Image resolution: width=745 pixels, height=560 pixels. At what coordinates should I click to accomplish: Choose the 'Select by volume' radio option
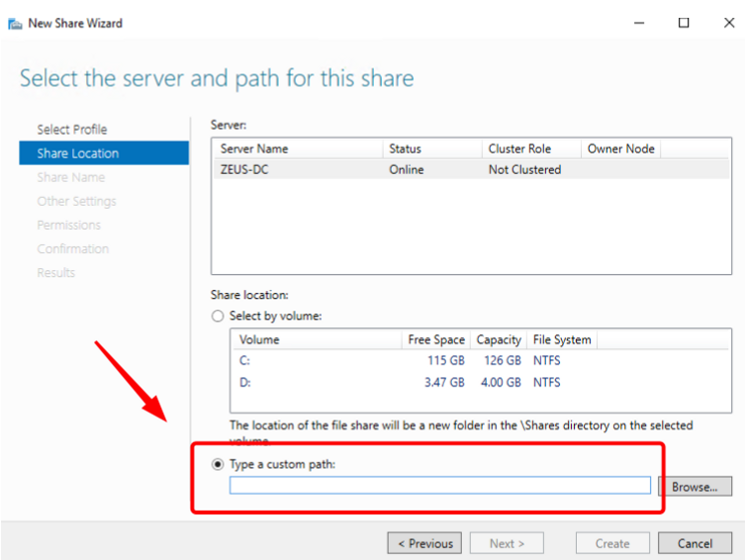pyautogui.click(x=218, y=316)
